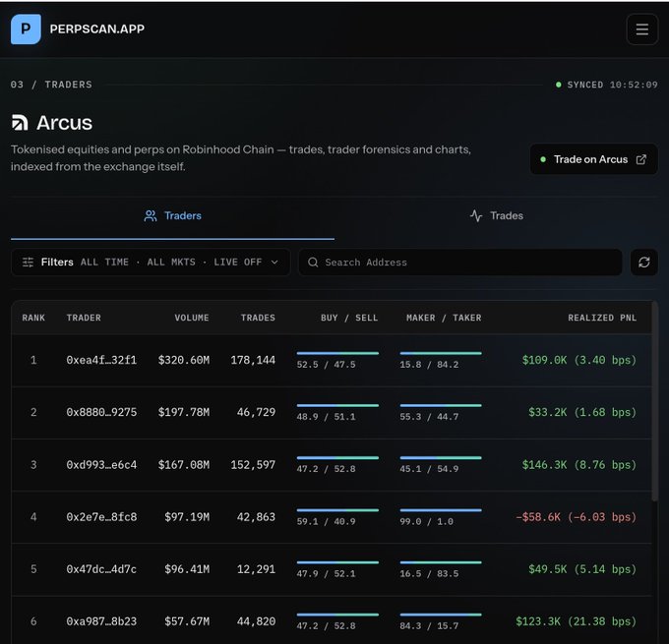Click volume value $57.67M

tap(187, 621)
